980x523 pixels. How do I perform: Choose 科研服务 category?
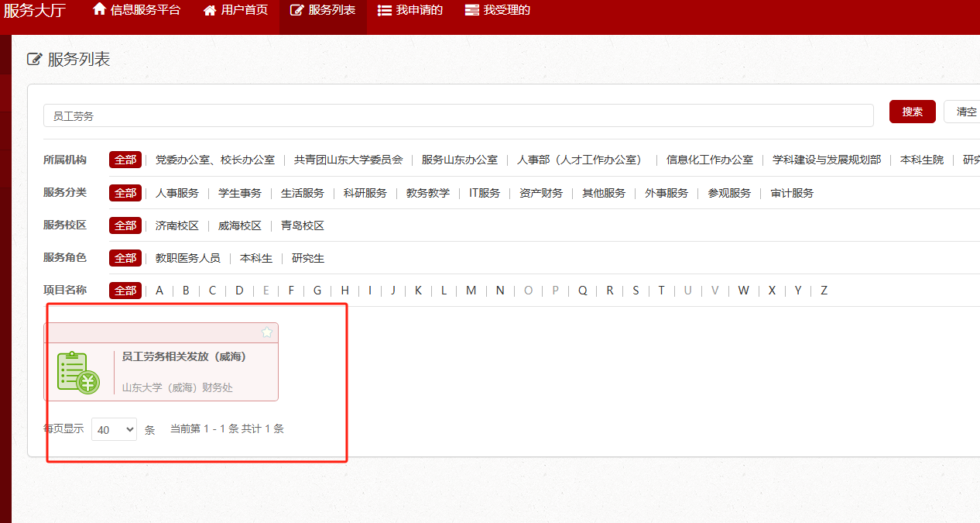365,193
